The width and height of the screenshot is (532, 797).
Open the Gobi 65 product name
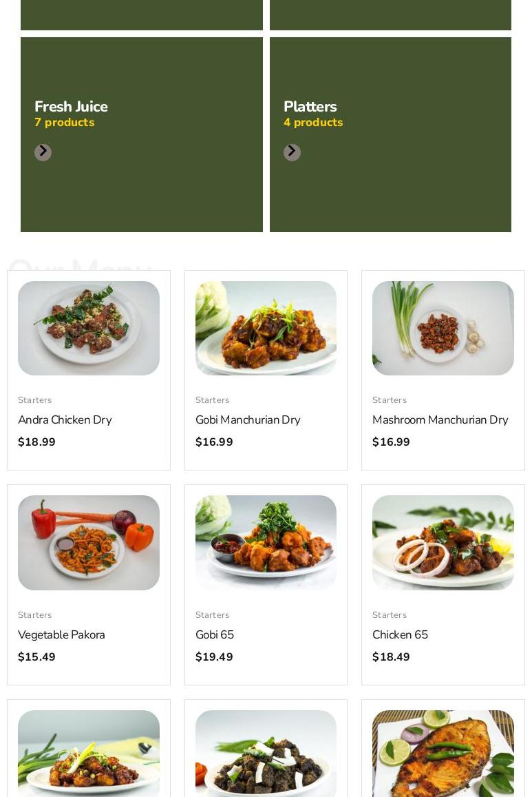point(215,635)
